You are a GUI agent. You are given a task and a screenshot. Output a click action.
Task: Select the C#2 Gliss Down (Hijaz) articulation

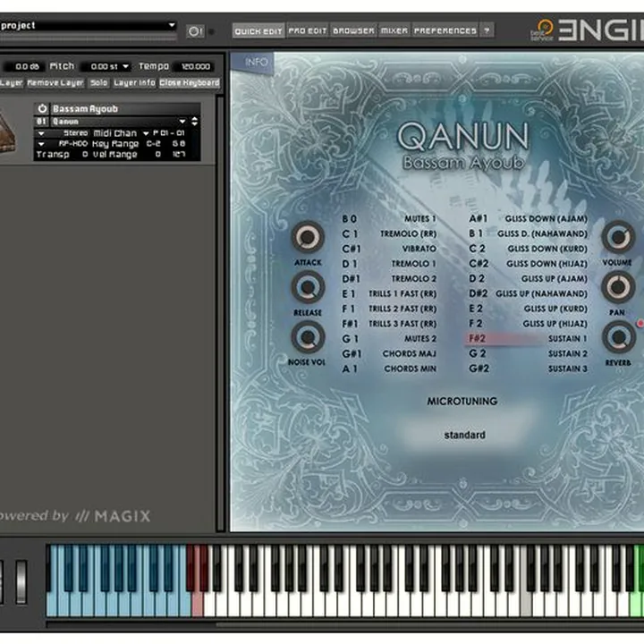click(529, 264)
